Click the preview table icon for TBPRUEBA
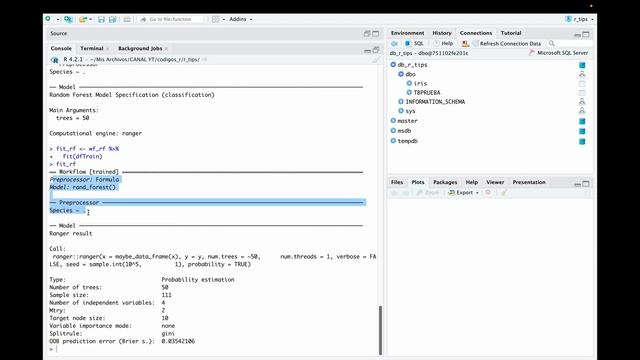This screenshot has height=360, width=640. 582,93
